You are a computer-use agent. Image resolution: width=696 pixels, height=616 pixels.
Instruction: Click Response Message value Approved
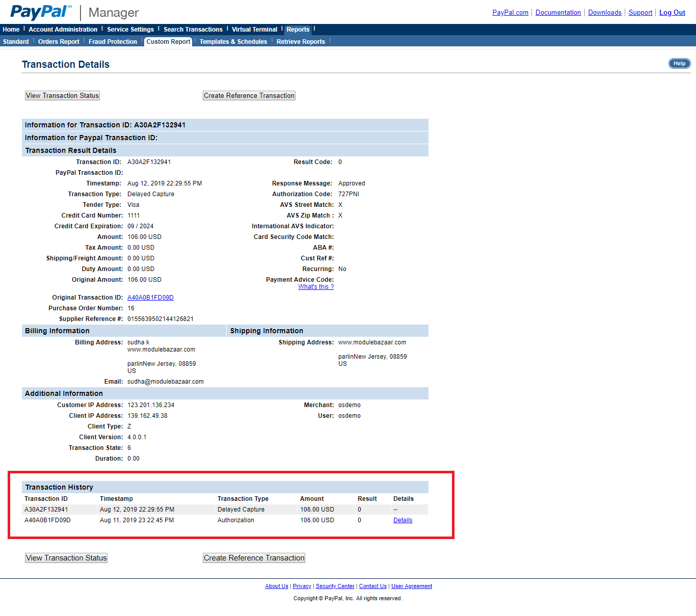coord(352,183)
